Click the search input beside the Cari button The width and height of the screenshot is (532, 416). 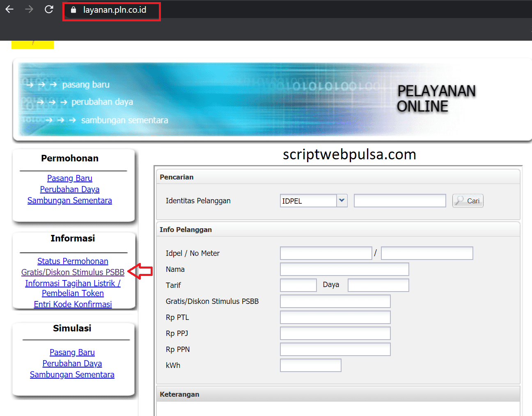(x=399, y=200)
